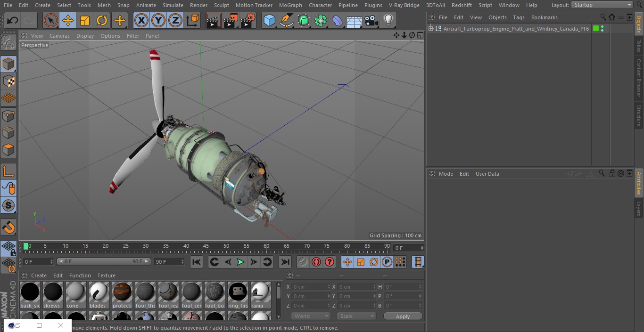The image size is (644, 332).
Task: Open the viewport Display menu
Action: [85, 36]
